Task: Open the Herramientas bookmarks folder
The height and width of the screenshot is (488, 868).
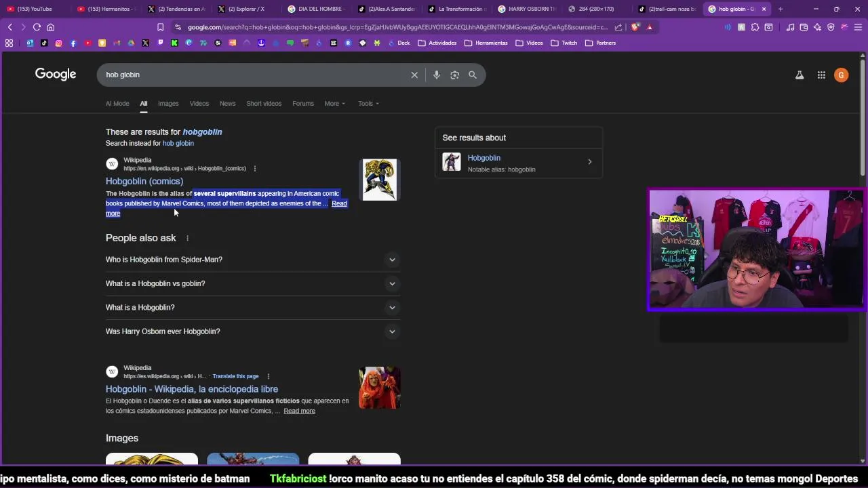Action: pyautogui.click(x=486, y=43)
